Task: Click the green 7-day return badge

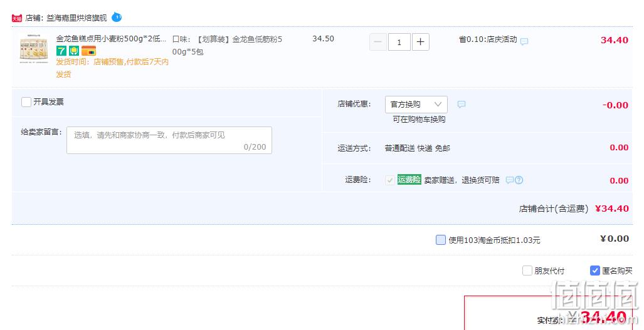Action: tap(61, 51)
